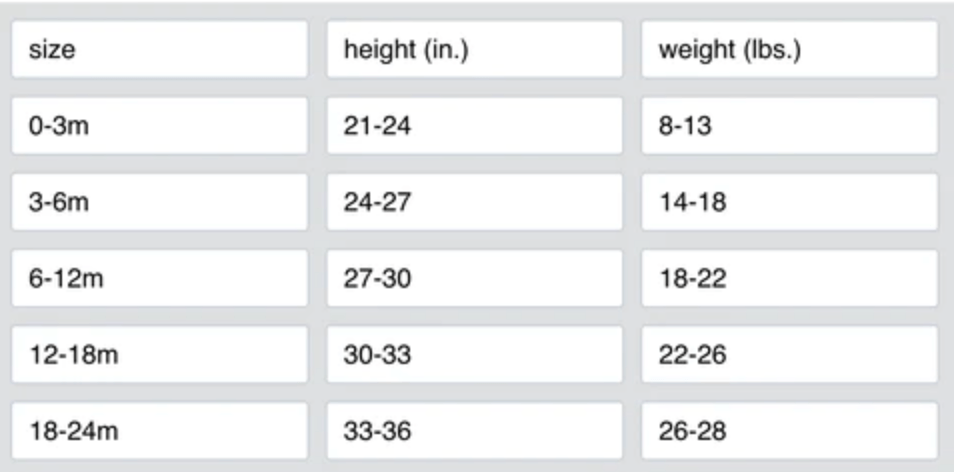
Task: Click the weight (lbs.) header cell
Action: [x=789, y=50]
